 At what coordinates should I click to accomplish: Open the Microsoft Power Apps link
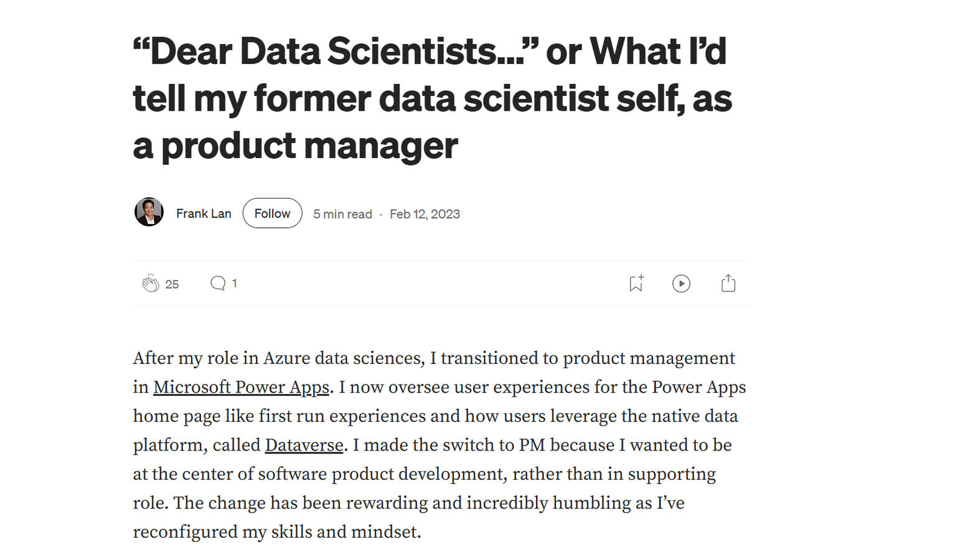(241, 386)
